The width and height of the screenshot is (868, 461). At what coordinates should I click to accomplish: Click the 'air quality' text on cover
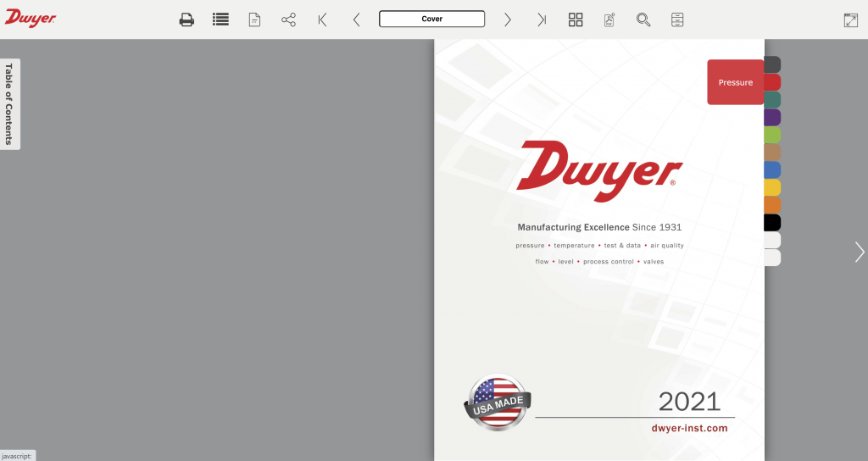point(667,245)
